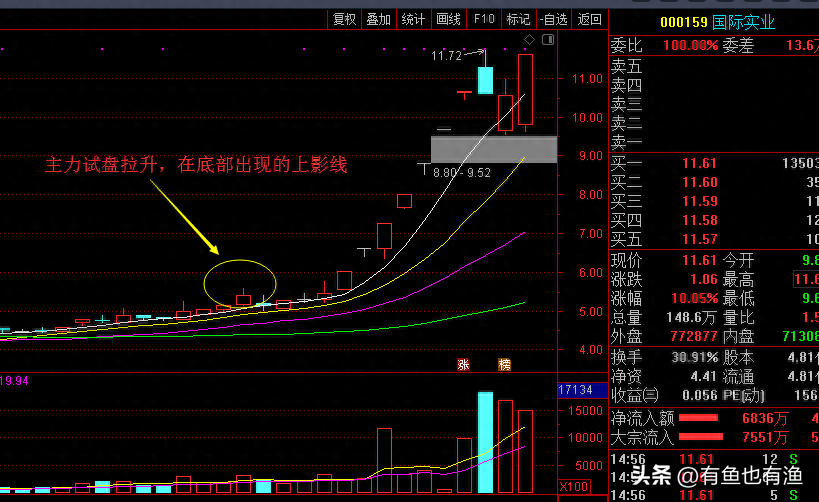Click the 11.00 price axis label

pyautogui.click(x=588, y=79)
